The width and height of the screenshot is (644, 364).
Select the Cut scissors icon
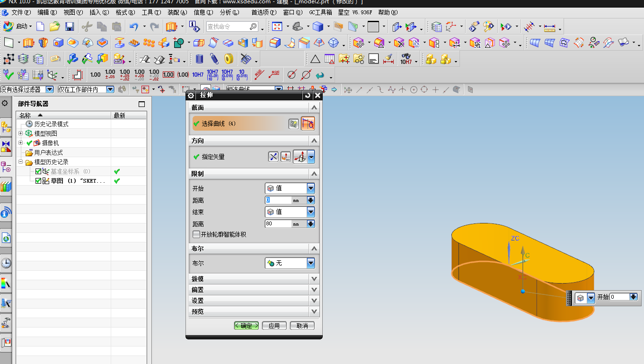[x=87, y=27]
